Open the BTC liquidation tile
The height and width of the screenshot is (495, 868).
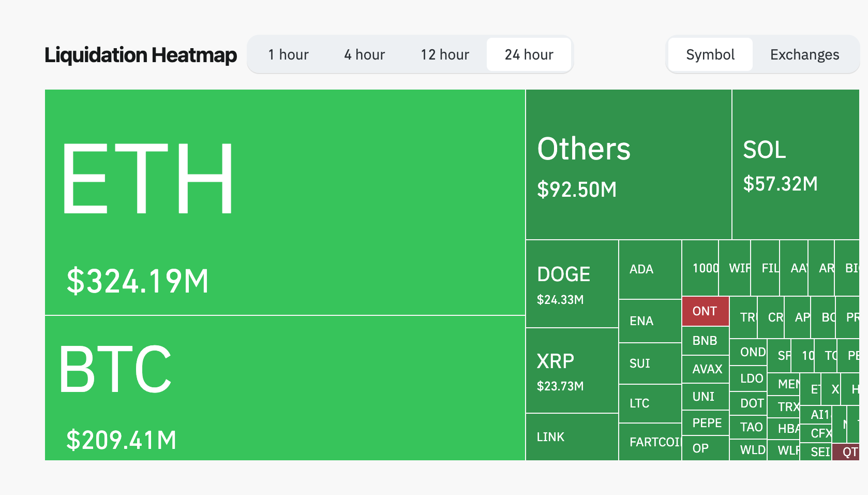coord(285,388)
